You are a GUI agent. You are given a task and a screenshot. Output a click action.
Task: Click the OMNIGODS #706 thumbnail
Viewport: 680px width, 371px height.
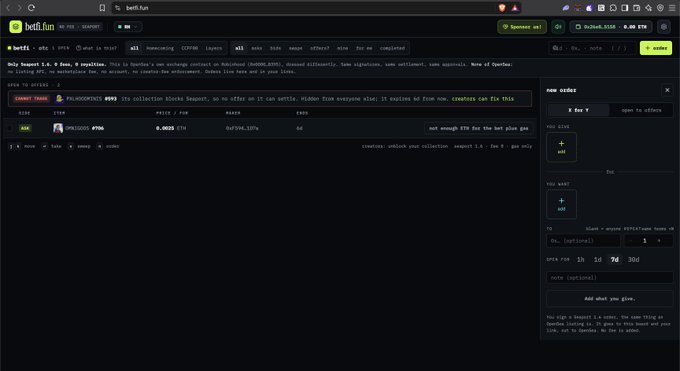[x=58, y=128]
